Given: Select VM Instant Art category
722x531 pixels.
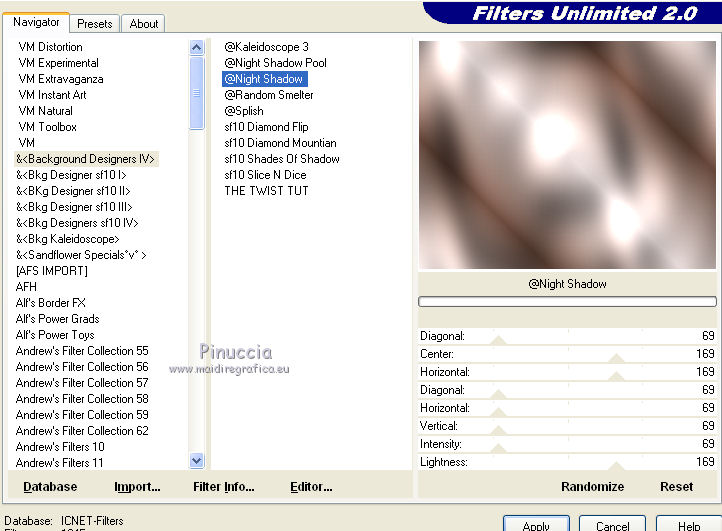Looking at the screenshot, I should coord(52,95).
